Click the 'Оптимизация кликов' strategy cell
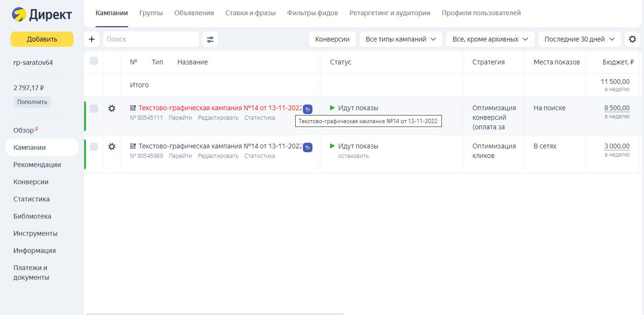The height and width of the screenshot is (315, 644). tap(494, 151)
